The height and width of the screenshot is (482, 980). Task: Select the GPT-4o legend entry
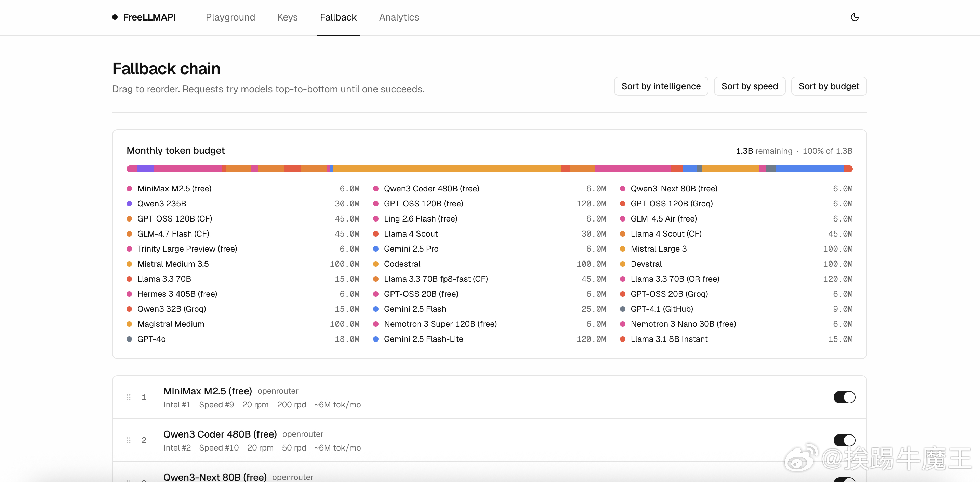pos(243,339)
